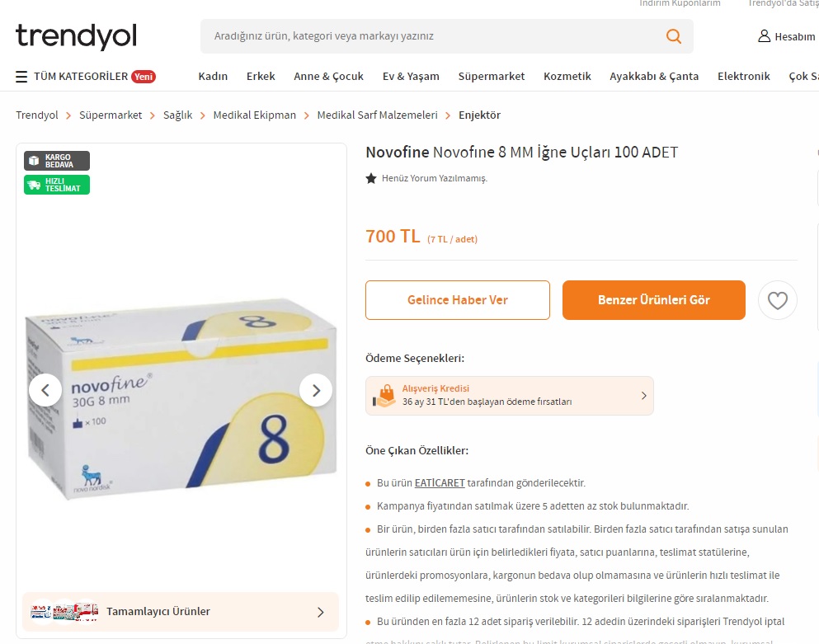The height and width of the screenshot is (644, 819).
Task: Show next product image arrow
Action: pos(316,390)
